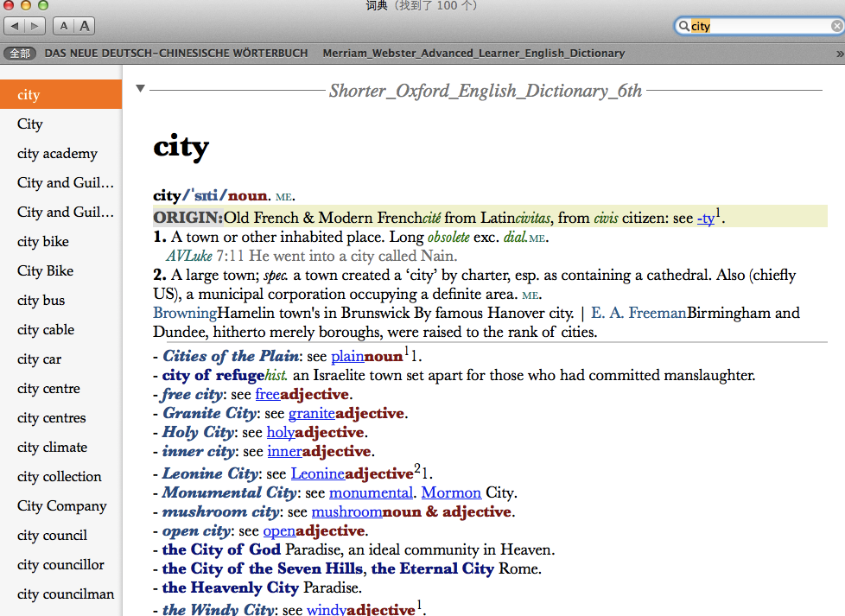Viewport: 845px width, 616px height.
Task: Click the magnifying glass search icon
Action: point(683,26)
